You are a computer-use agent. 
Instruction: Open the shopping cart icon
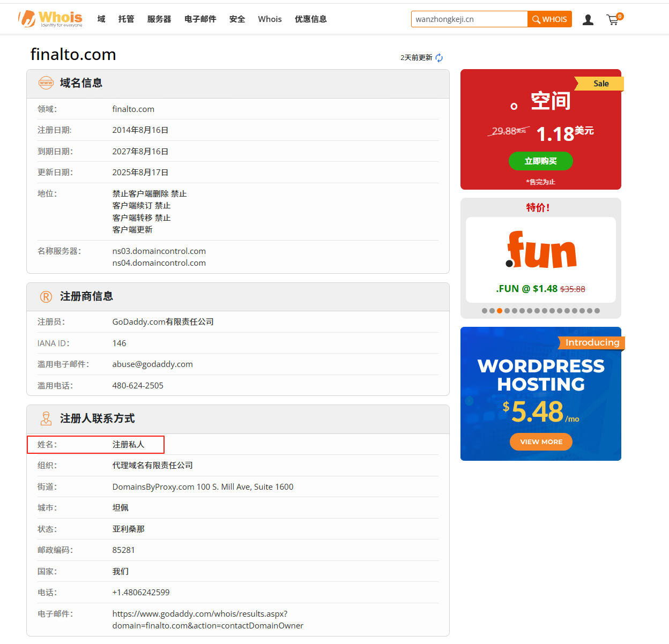click(613, 20)
